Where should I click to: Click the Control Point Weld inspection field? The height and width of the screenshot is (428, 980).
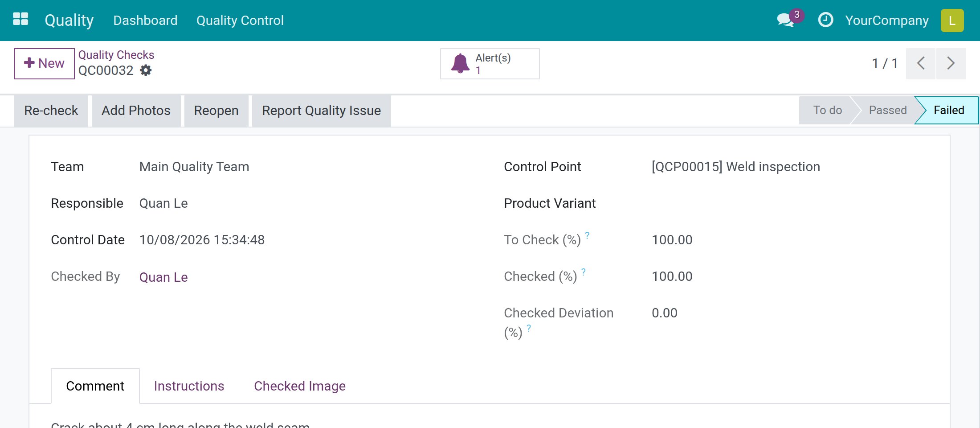(x=735, y=167)
